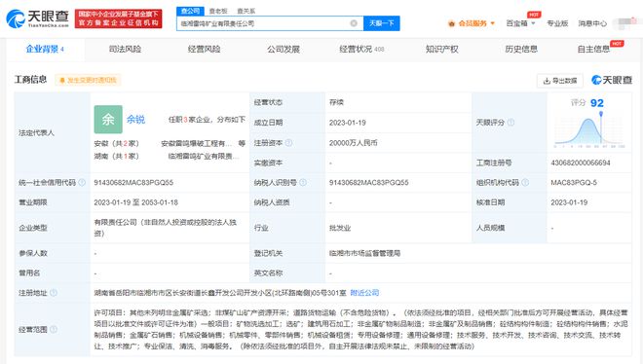Select the 20000万人民币 registered capital value

[x=353, y=143]
